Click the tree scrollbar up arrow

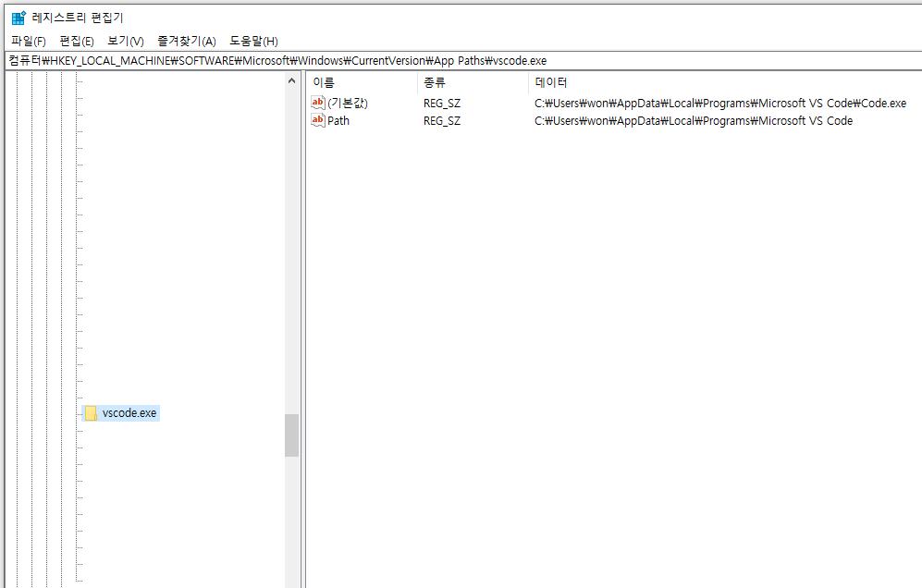(291, 81)
